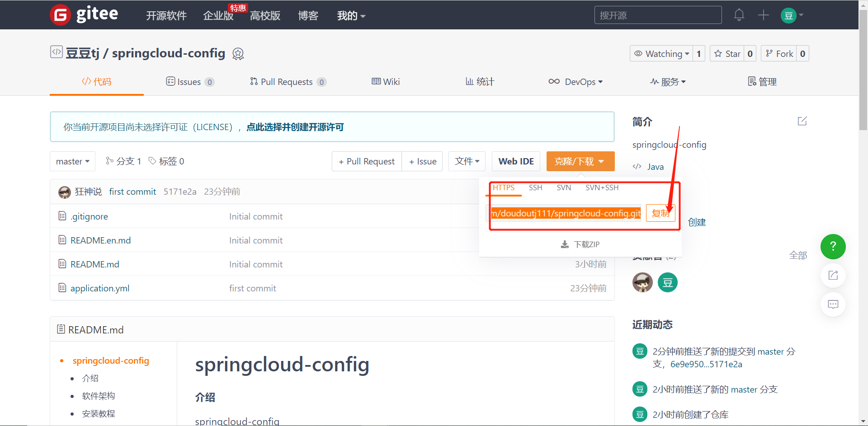Image resolution: width=868 pixels, height=426 pixels.
Task: Open the 文件 dropdown button
Action: pos(467,161)
